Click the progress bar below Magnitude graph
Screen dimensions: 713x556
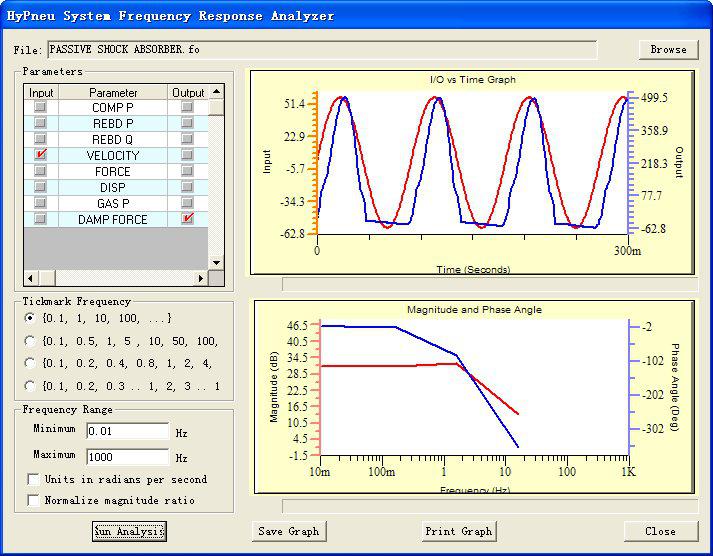[490, 506]
